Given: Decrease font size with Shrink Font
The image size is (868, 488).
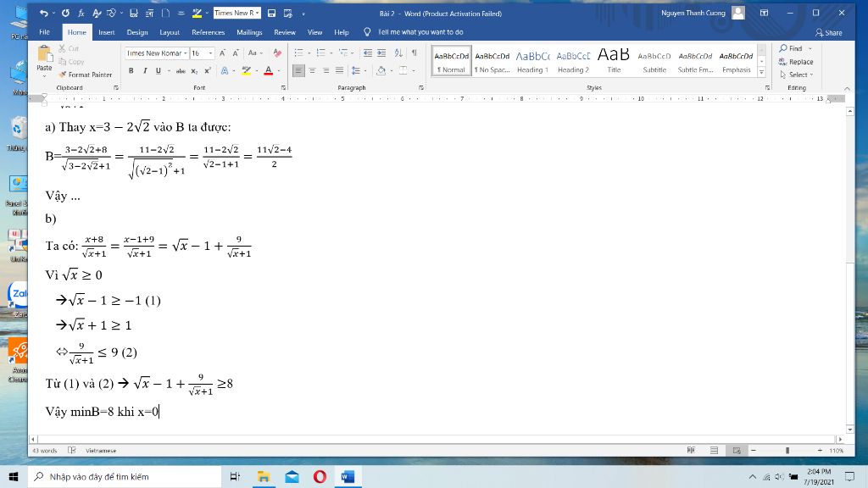Looking at the screenshot, I should 236,53.
